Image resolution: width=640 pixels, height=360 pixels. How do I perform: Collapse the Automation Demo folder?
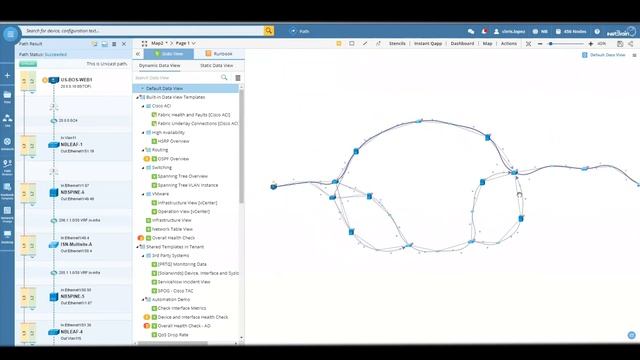[143, 300]
